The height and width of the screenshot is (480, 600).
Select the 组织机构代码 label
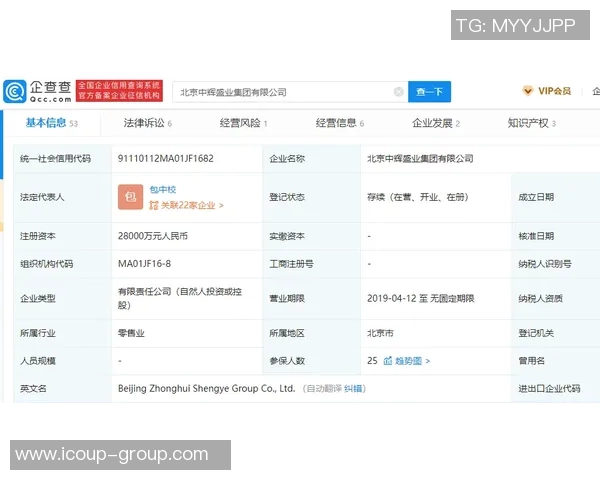coord(46,264)
